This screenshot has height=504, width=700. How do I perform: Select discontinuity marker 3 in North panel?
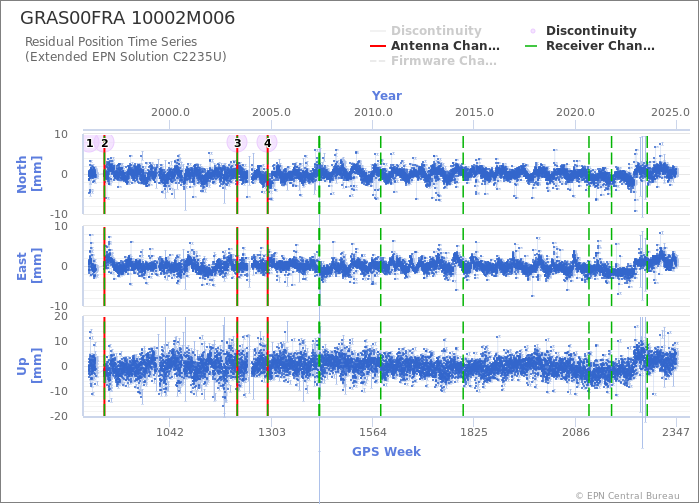coord(238,143)
